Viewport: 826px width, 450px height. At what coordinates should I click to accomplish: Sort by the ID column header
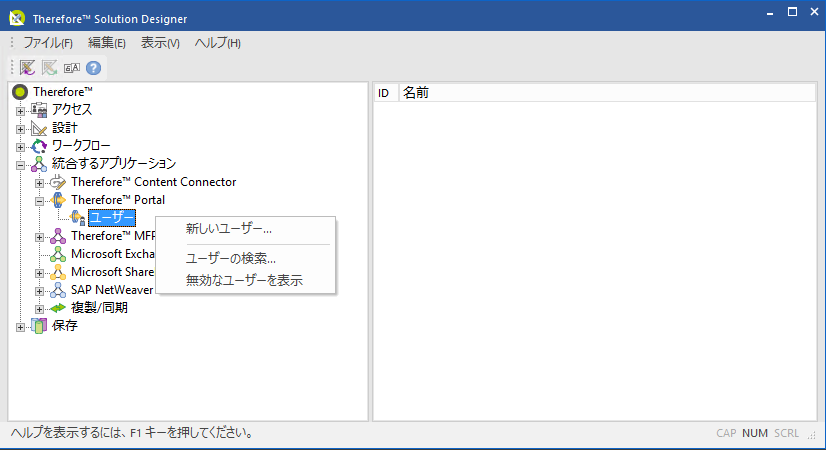pos(386,93)
